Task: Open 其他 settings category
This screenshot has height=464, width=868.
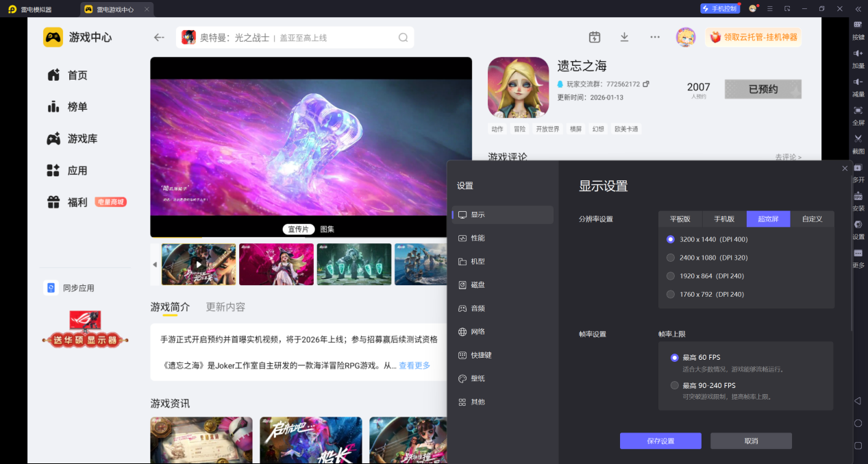Action: [x=503, y=402]
